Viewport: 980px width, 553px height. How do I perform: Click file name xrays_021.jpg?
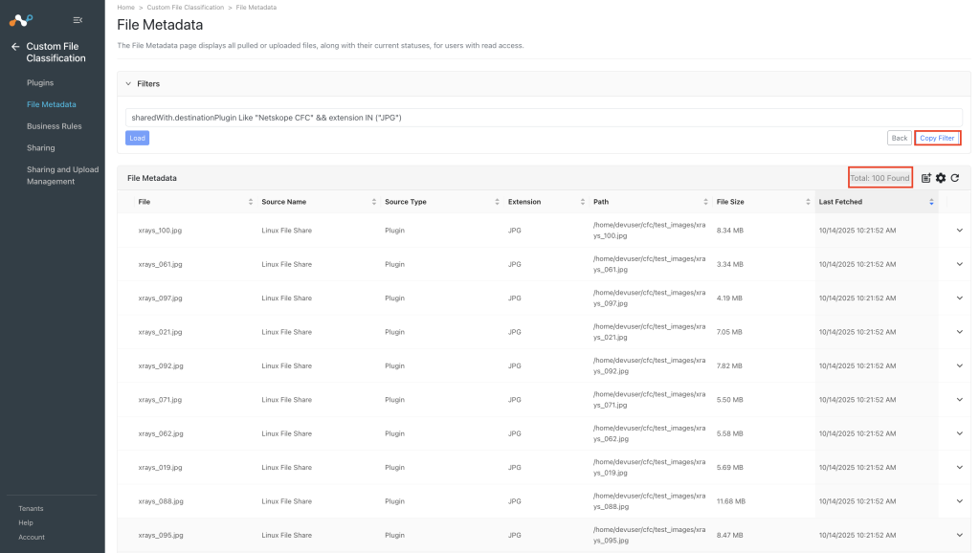(160, 332)
